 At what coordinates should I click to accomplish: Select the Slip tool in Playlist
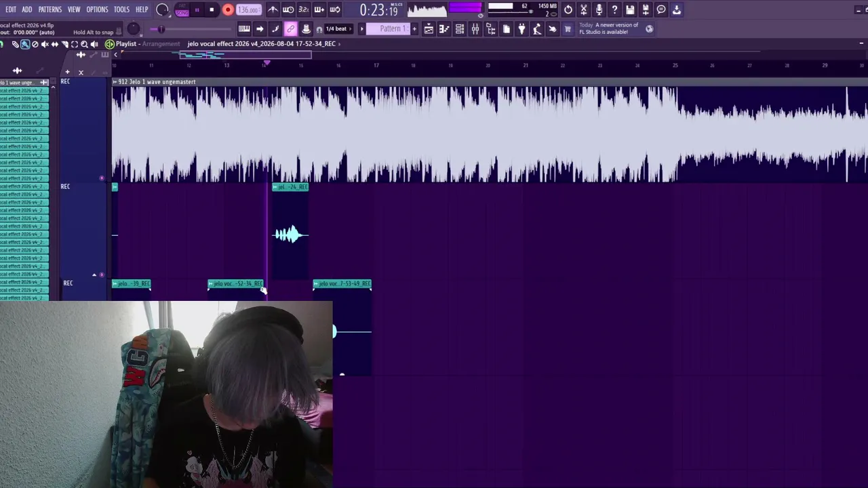tap(55, 44)
